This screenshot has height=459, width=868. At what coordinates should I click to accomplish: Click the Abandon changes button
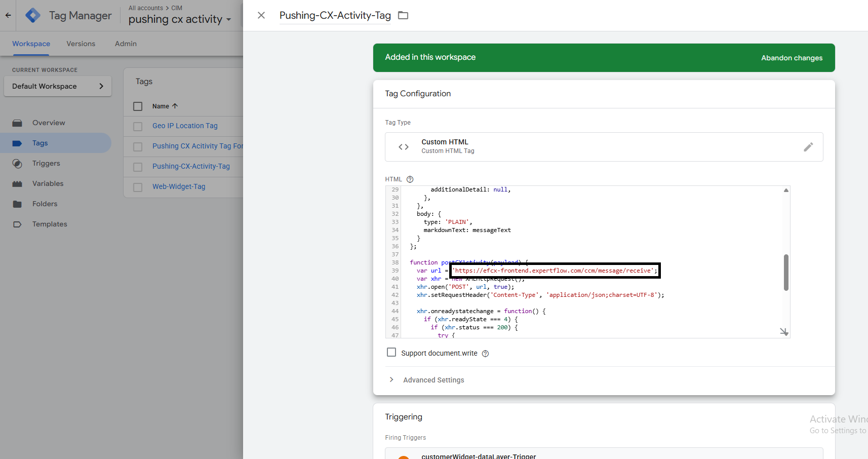(792, 58)
